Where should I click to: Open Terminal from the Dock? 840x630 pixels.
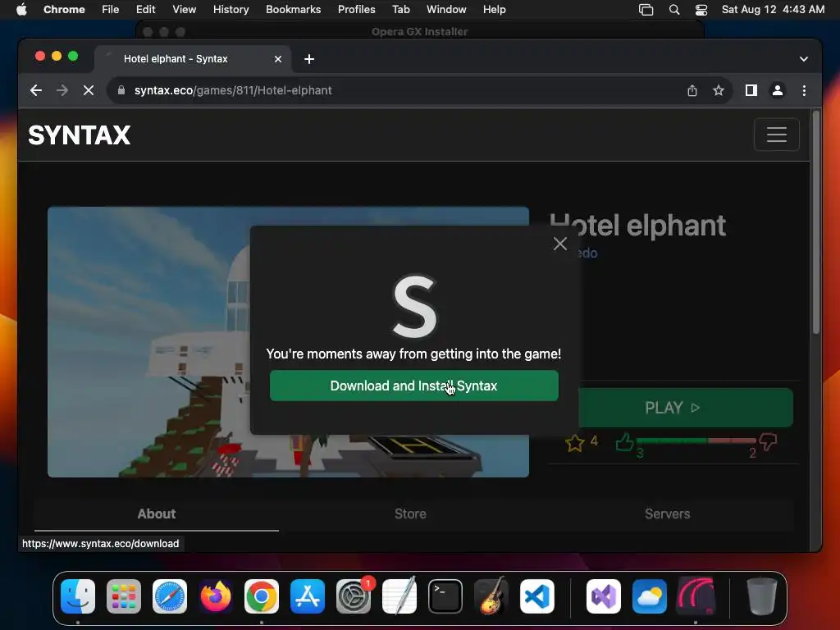point(445,596)
